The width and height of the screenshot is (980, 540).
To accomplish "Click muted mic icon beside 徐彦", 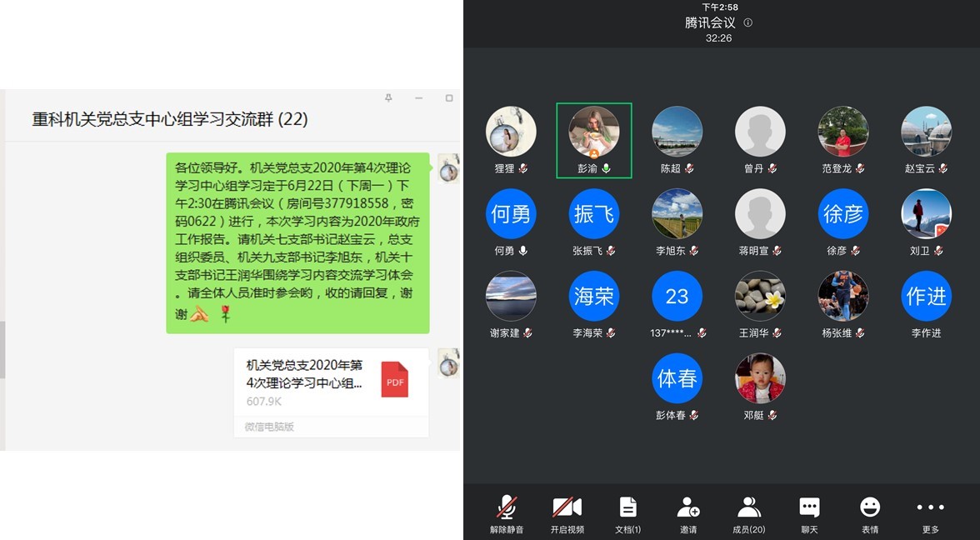I will (855, 251).
